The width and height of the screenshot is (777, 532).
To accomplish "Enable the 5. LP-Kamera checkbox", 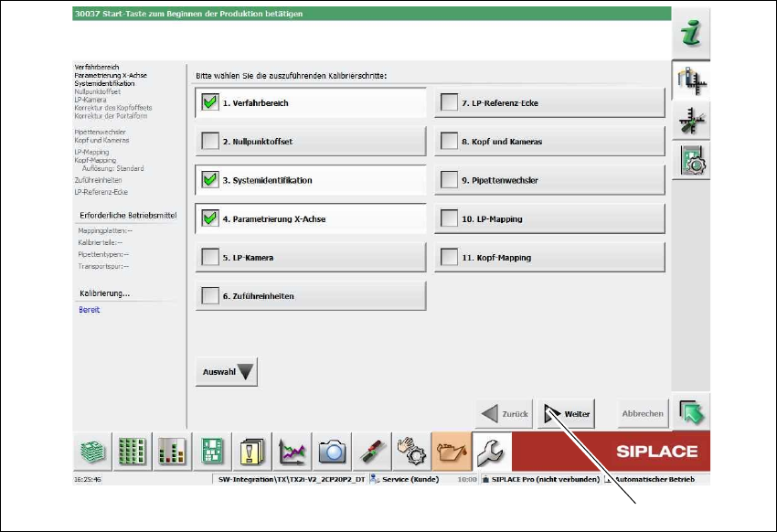I will coord(210,257).
